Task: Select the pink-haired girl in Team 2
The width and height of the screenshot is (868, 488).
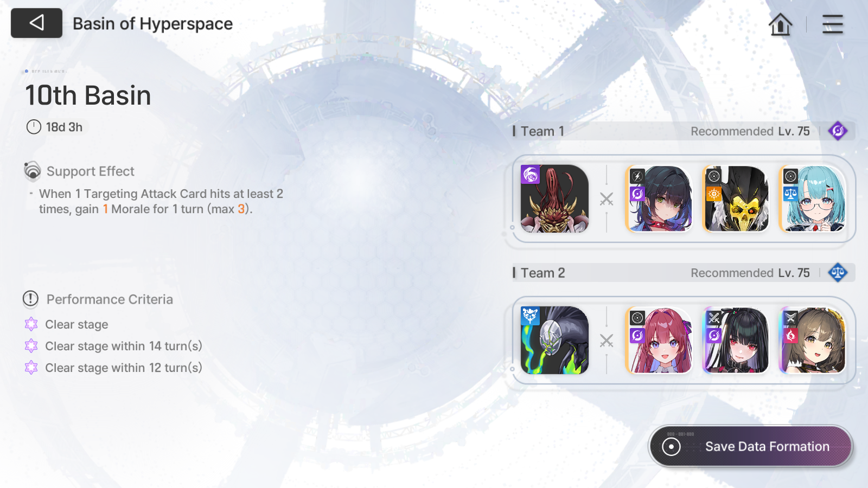Action: coord(659,341)
